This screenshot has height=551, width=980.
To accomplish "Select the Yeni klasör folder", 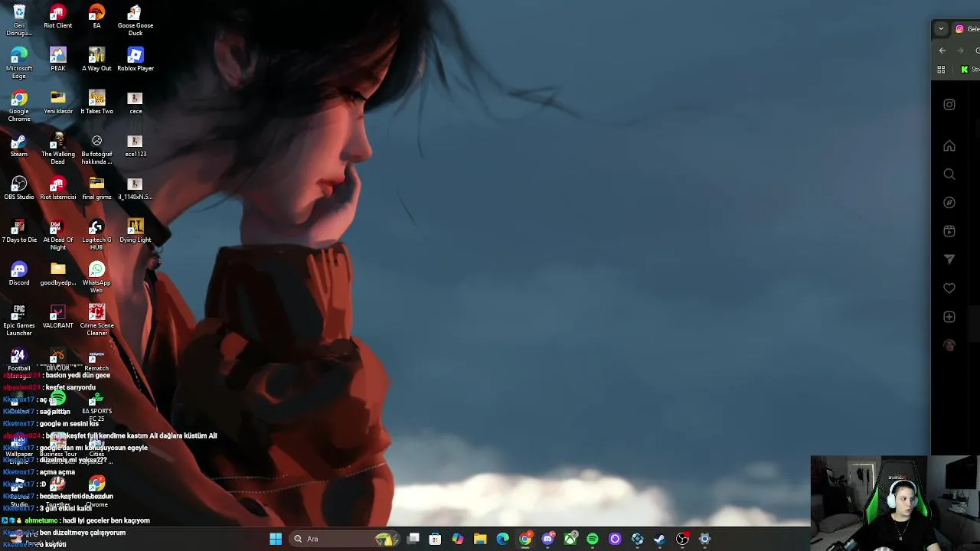I will pos(58,103).
